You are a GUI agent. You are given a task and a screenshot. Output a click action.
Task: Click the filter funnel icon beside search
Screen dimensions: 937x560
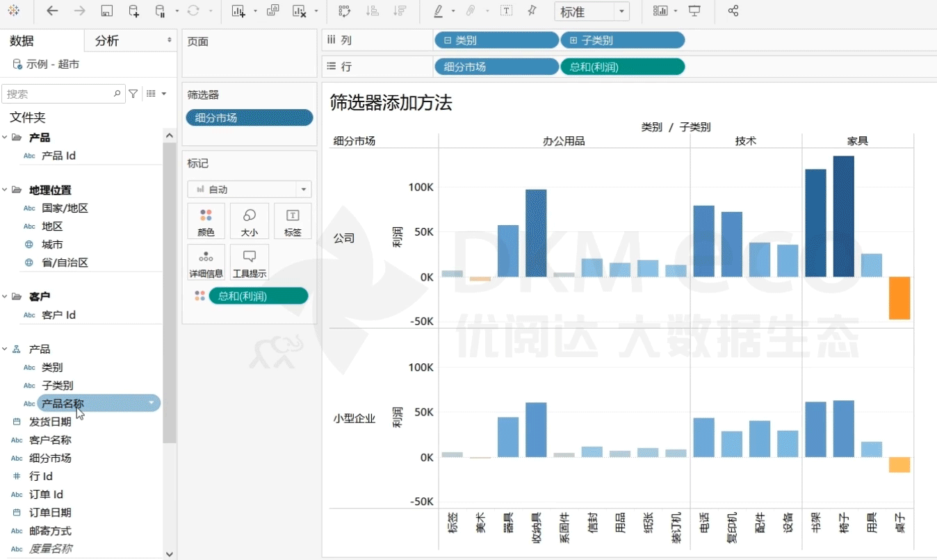tap(133, 94)
